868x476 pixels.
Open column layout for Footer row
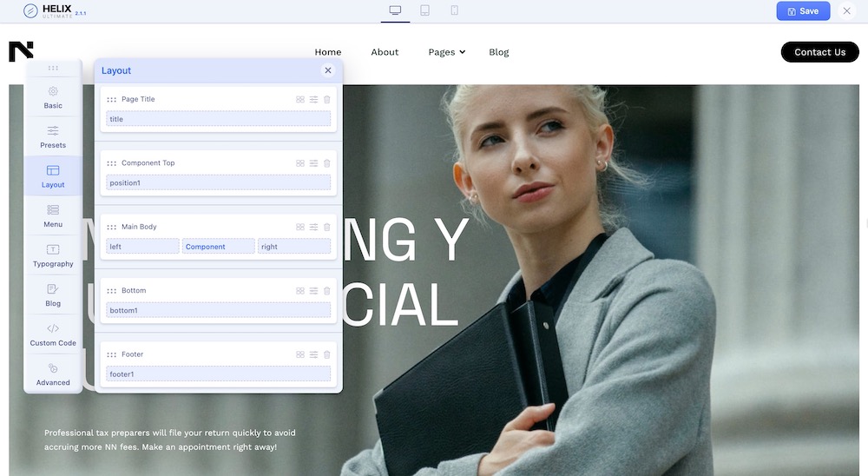300,354
